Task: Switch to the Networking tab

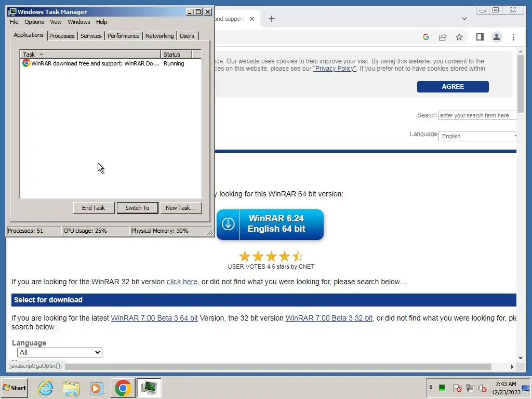Action: tap(159, 36)
